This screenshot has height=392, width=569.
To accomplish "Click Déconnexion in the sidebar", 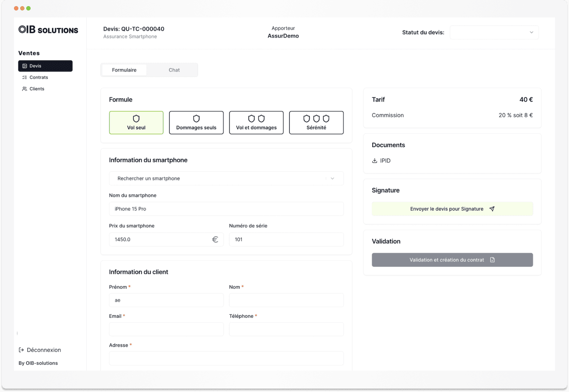I will pos(43,350).
